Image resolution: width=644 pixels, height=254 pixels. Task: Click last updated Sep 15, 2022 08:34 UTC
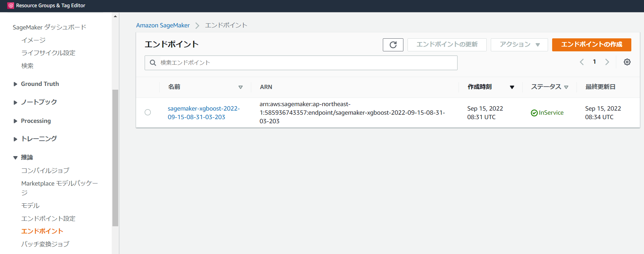(x=603, y=113)
